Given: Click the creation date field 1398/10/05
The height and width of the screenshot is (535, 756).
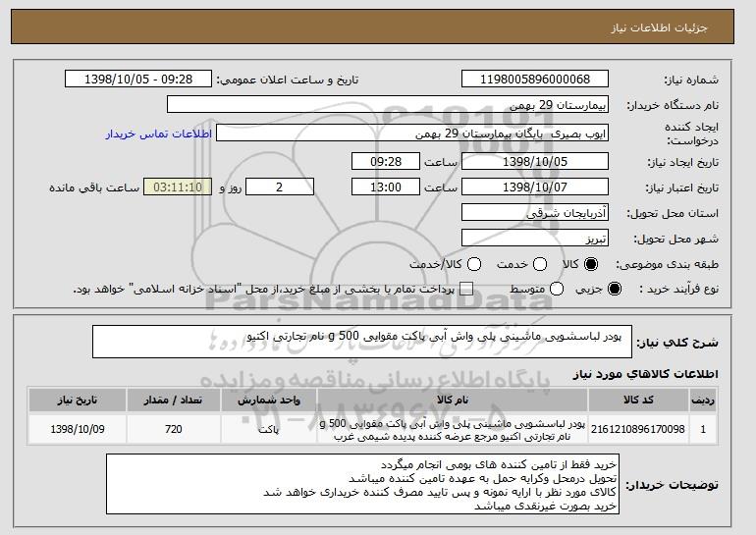Looking at the screenshot, I should [x=535, y=161].
